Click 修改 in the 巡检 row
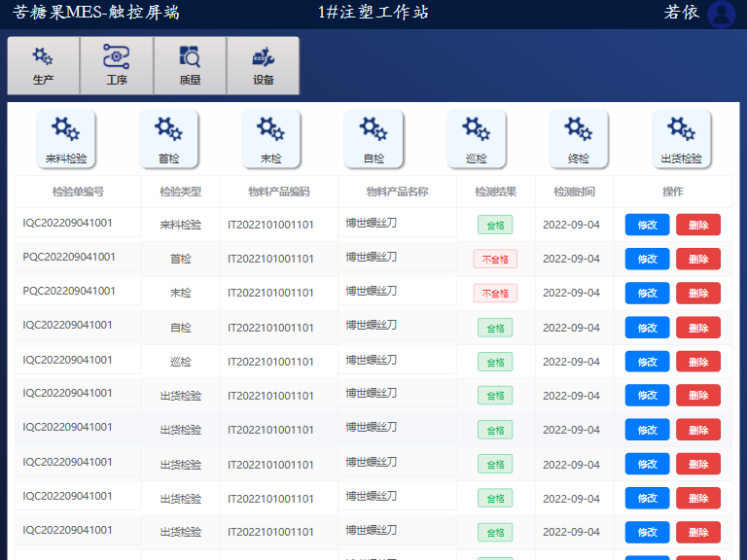This screenshot has width=747, height=560. 647,362
